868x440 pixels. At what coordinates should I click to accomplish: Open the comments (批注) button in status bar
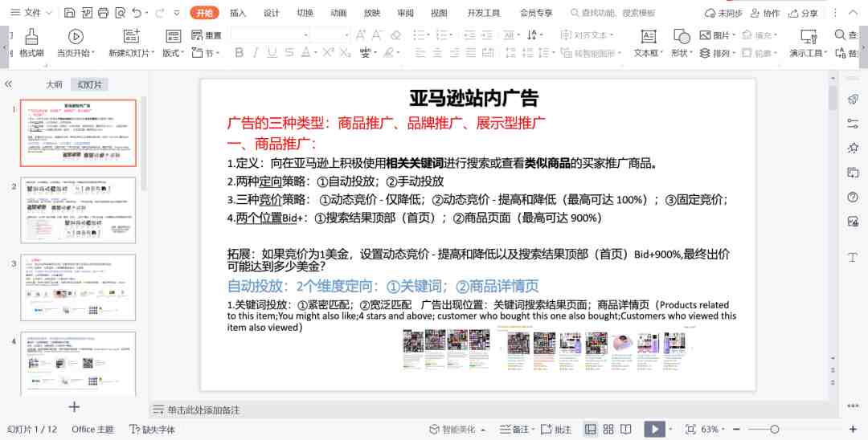coord(556,429)
